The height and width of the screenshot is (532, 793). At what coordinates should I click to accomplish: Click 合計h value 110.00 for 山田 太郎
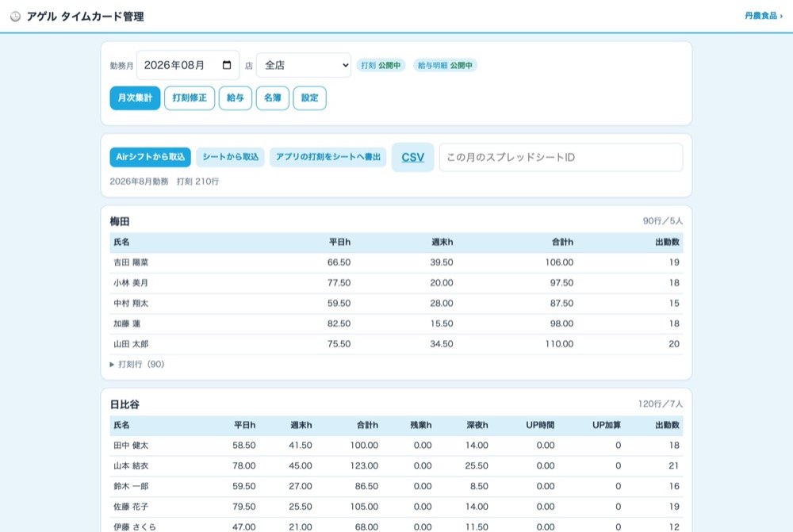(x=559, y=344)
